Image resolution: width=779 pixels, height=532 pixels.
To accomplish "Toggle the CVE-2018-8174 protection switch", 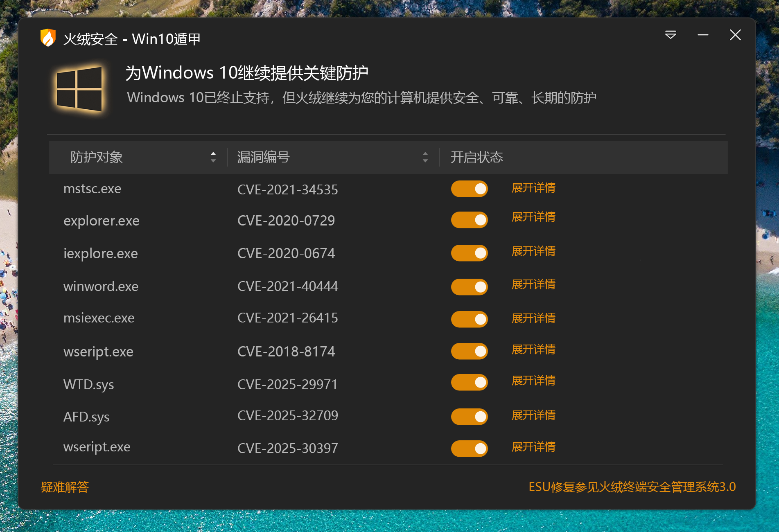I will pos(470,351).
